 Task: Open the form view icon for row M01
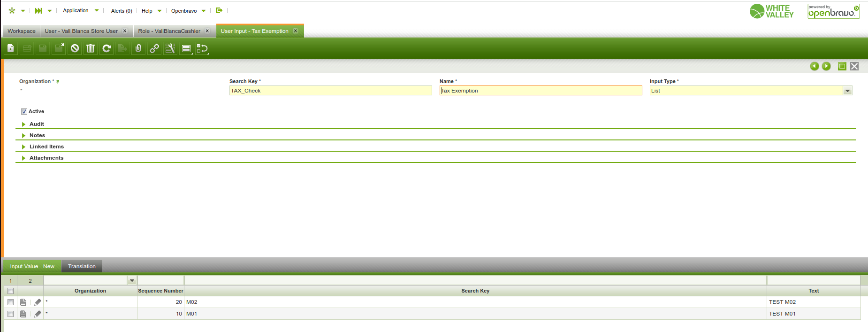pyautogui.click(x=23, y=314)
